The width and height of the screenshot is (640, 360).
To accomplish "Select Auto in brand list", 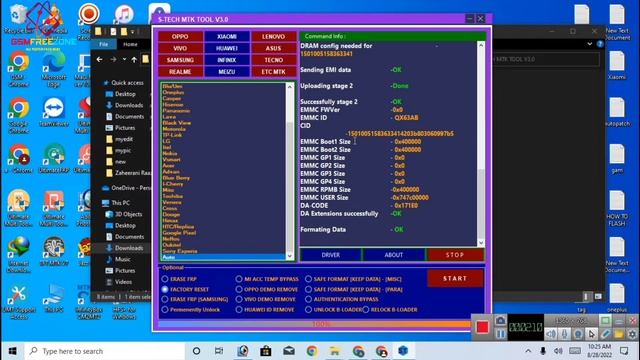I will [224, 257].
